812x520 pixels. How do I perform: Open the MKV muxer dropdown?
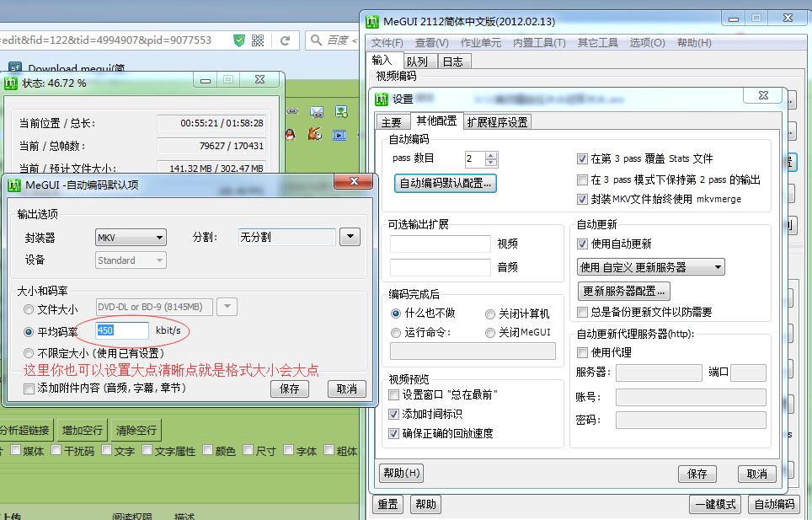[131, 238]
